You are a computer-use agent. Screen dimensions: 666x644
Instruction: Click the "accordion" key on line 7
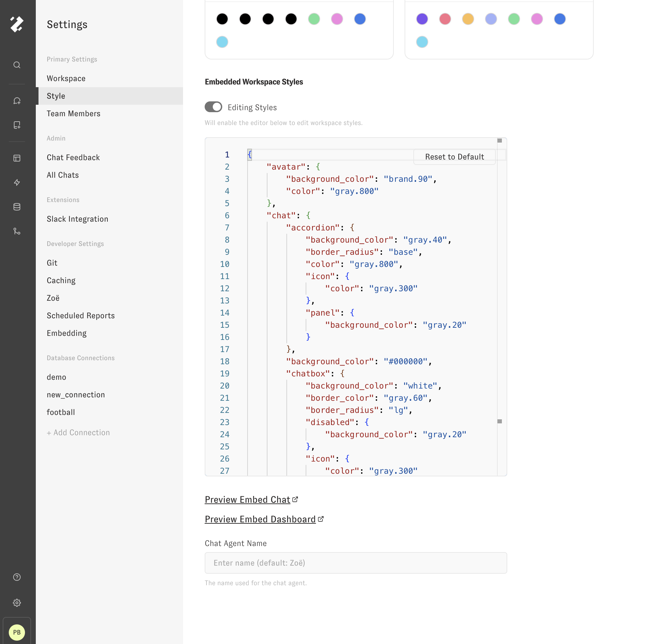click(x=313, y=228)
